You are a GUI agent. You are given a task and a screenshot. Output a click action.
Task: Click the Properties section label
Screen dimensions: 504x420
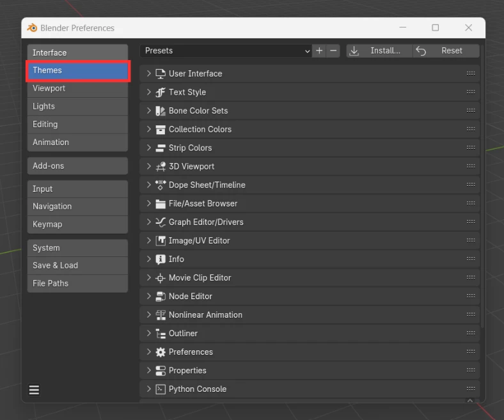[187, 371]
